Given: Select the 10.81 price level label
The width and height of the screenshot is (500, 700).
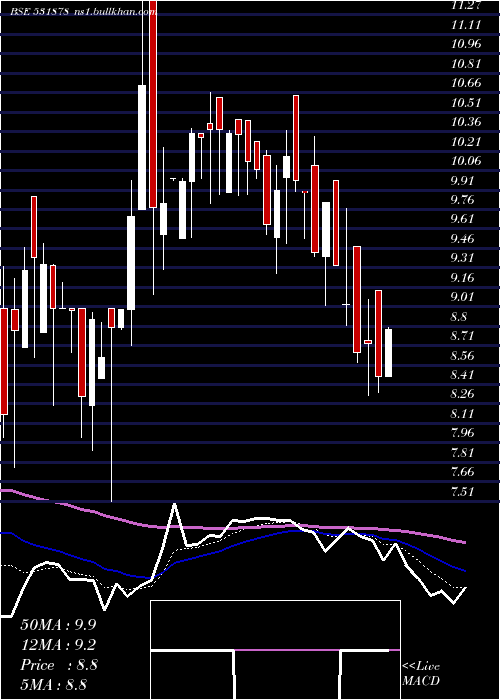Looking at the screenshot, I should pyautogui.click(x=466, y=64).
